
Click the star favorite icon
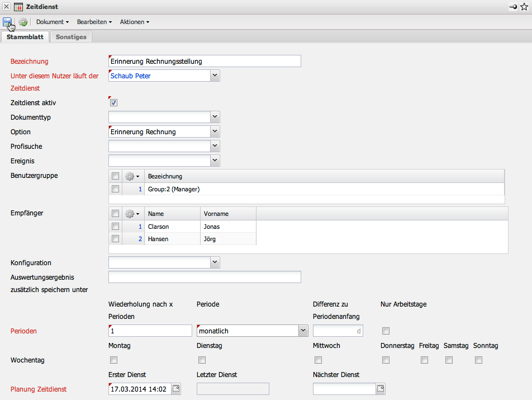coord(524,7)
